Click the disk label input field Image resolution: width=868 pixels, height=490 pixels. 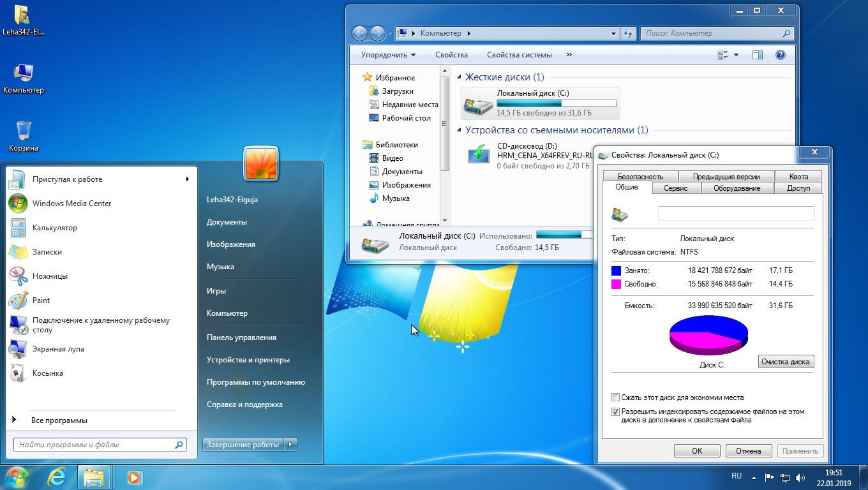(x=736, y=214)
